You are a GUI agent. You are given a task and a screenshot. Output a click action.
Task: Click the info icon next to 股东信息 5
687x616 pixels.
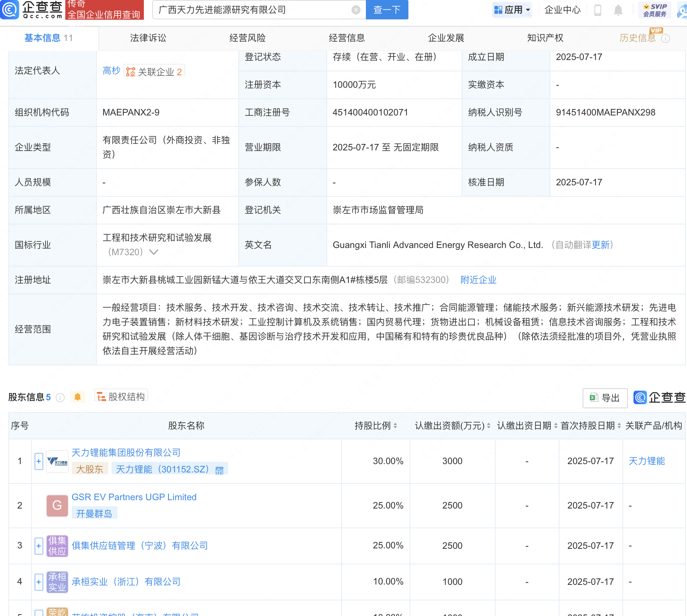[x=60, y=397]
